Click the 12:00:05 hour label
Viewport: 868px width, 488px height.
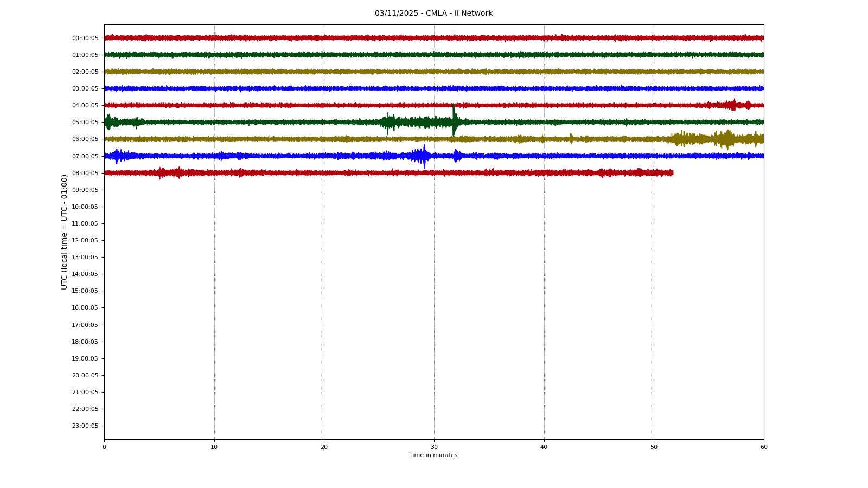(85, 240)
